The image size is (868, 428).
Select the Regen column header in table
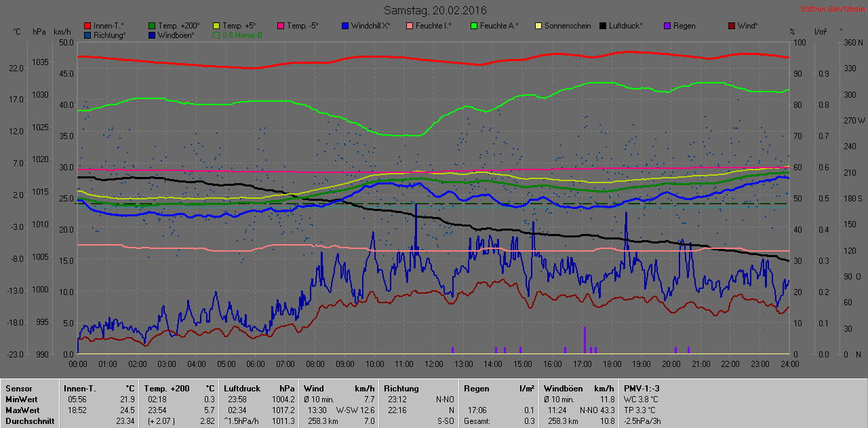[476, 389]
